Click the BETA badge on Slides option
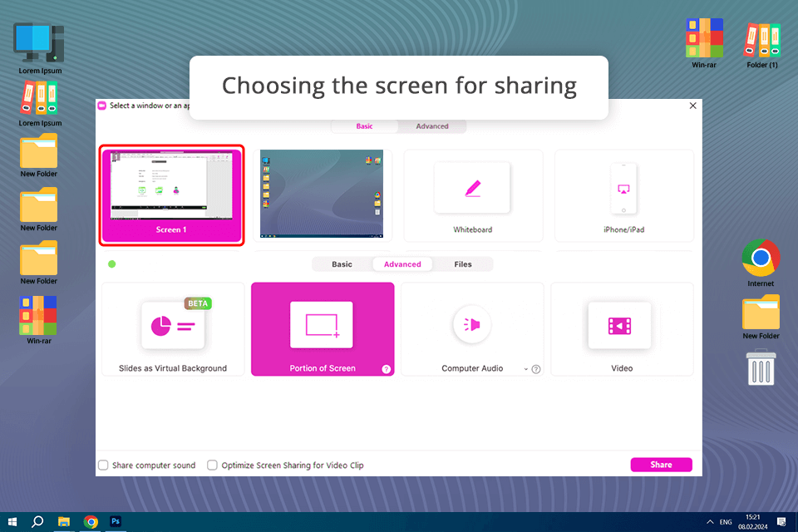 click(x=198, y=303)
